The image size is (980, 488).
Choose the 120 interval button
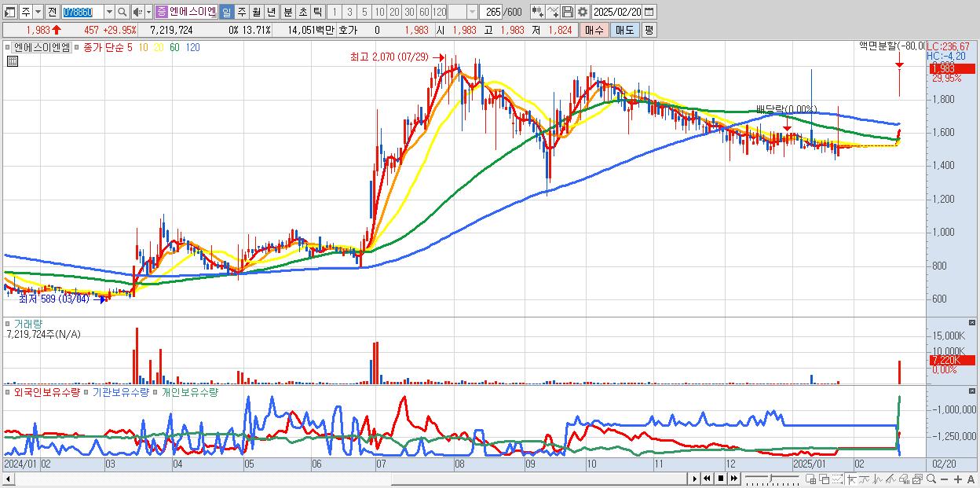click(x=440, y=12)
